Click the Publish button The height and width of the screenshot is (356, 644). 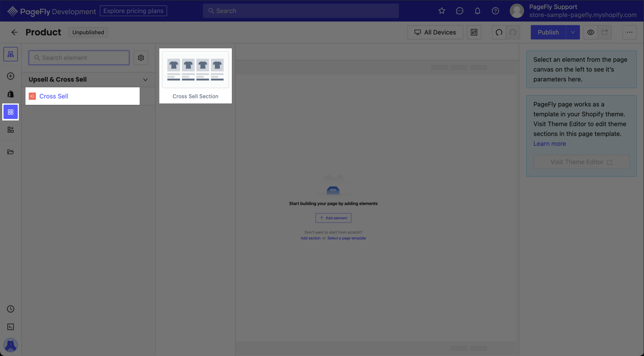[x=548, y=32]
